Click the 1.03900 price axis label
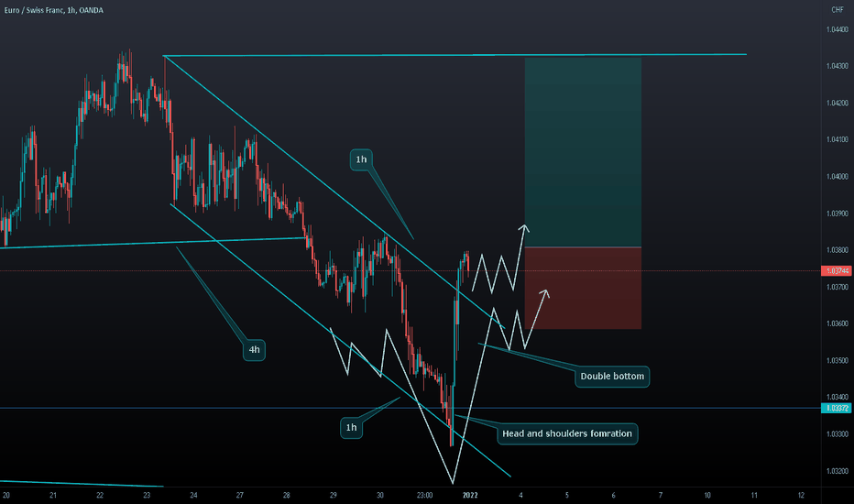The image size is (854, 504). (x=838, y=214)
